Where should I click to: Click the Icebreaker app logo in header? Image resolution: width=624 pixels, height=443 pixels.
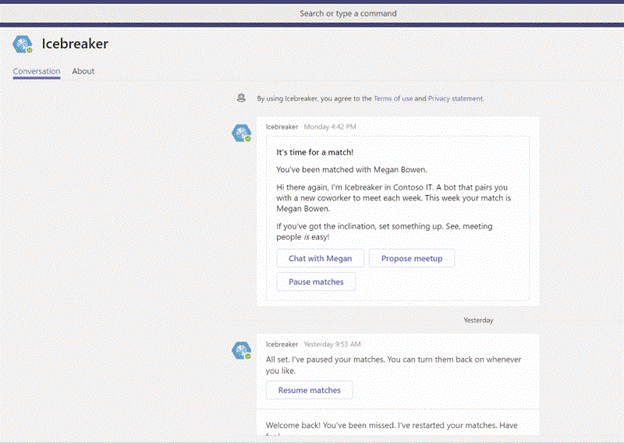(22, 44)
